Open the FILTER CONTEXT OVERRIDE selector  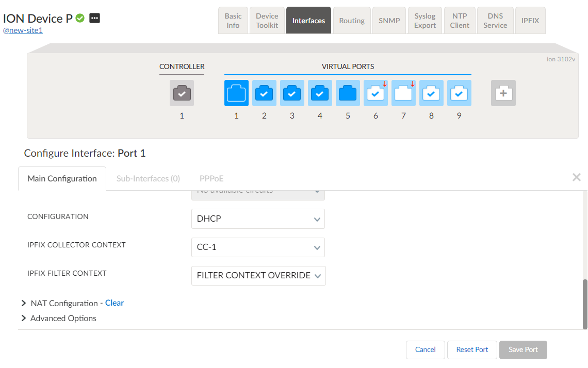tap(258, 275)
